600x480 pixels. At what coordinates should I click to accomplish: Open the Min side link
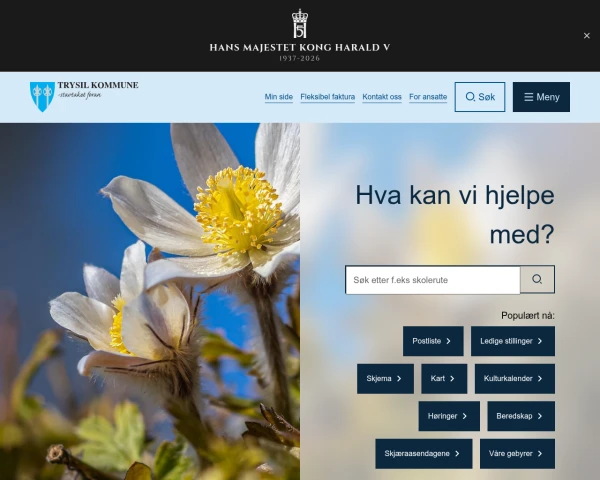coord(279,97)
